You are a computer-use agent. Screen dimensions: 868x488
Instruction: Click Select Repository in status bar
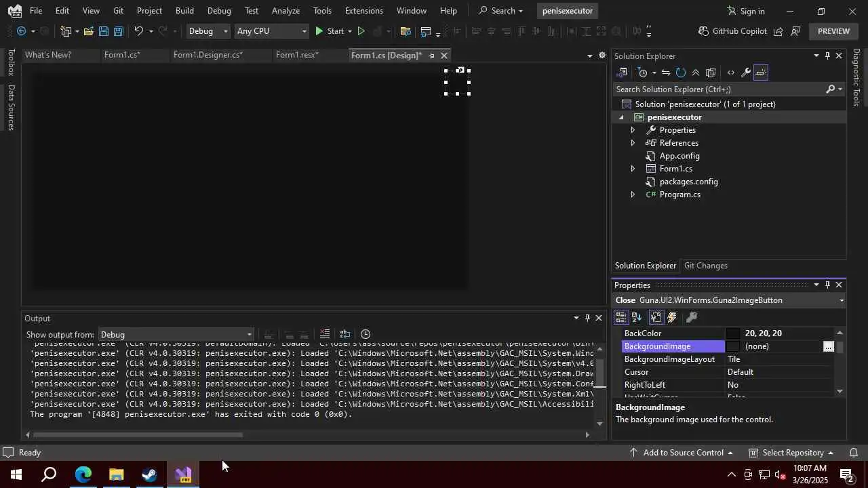click(x=791, y=453)
